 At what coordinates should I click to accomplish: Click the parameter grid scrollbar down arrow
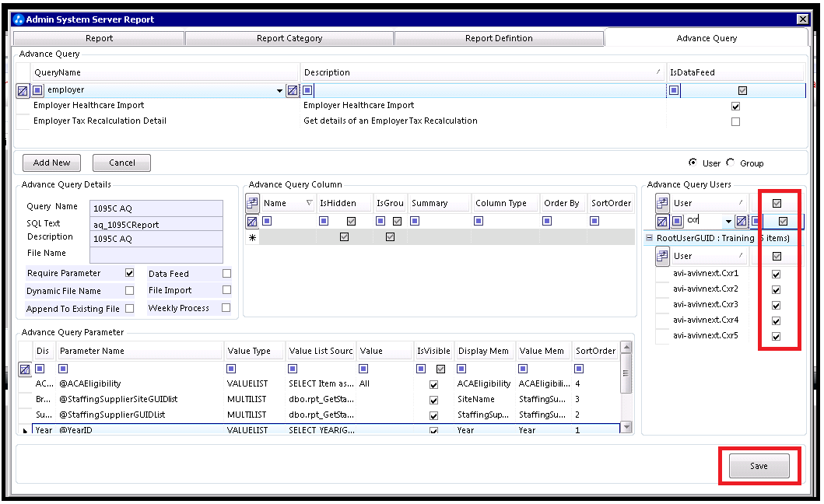tap(626, 427)
